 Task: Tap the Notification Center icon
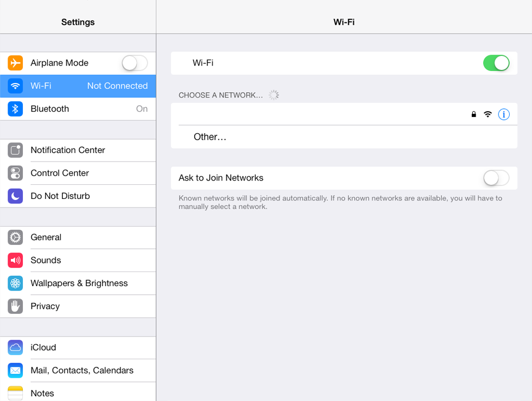point(15,150)
